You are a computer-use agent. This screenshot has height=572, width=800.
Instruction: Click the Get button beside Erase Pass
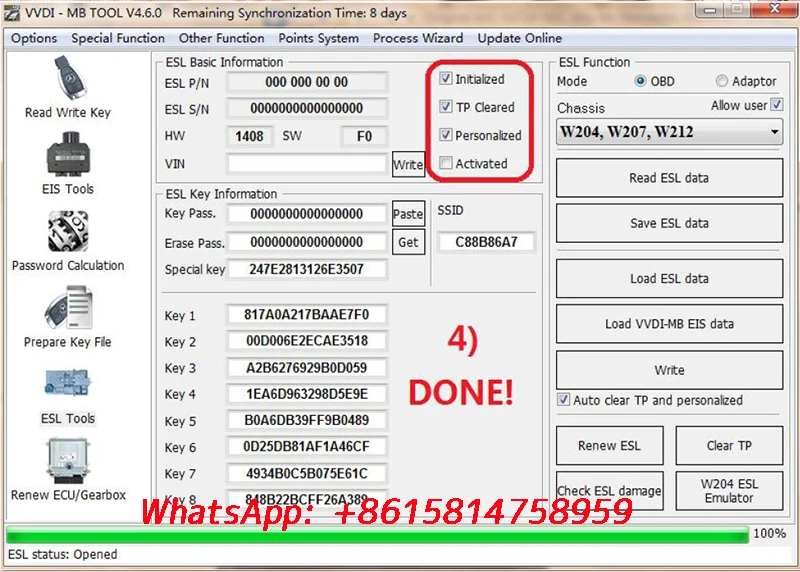(x=408, y=242)
